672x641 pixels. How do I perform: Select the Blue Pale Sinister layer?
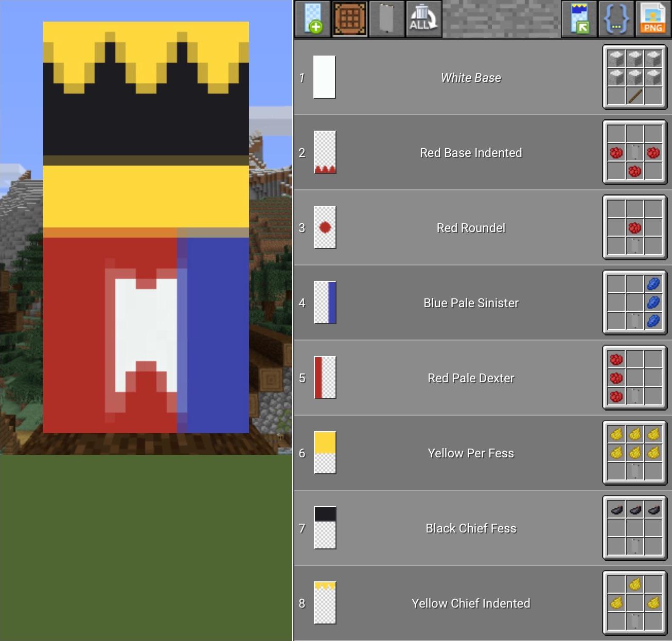click(470, 302)
